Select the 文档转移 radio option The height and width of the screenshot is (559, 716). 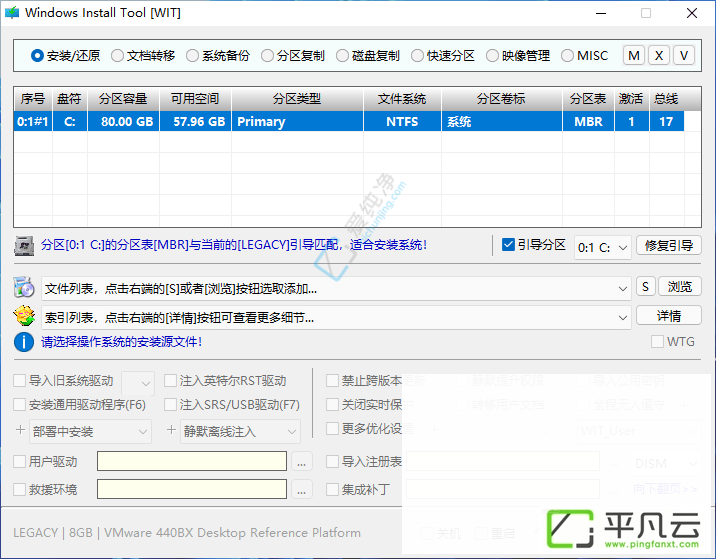[143, 56]
